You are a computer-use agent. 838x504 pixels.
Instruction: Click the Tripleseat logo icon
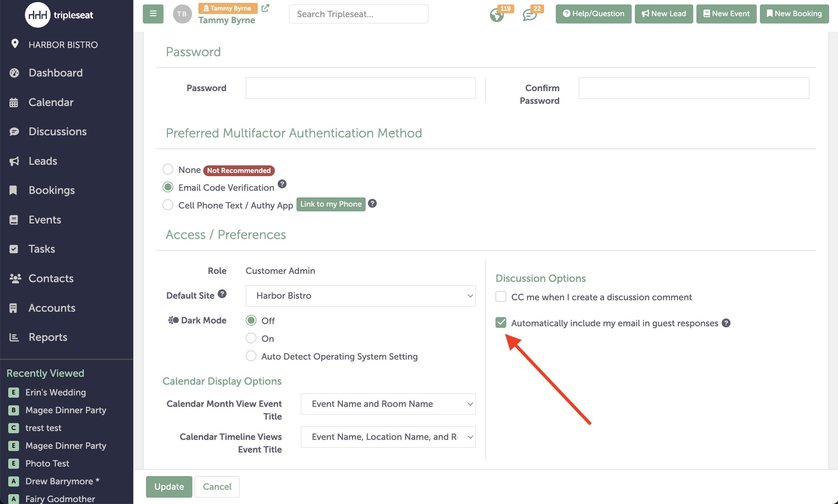click(x=38, y=15)
